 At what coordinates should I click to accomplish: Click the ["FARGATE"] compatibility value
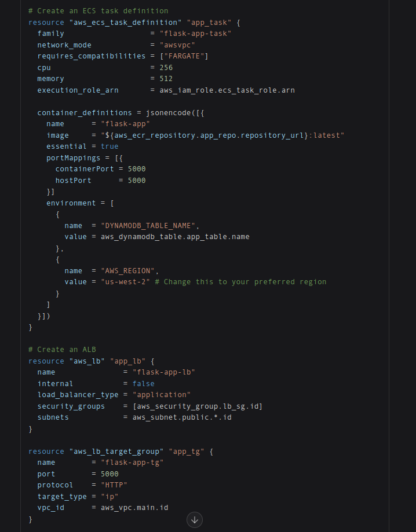tap(179, 56)
